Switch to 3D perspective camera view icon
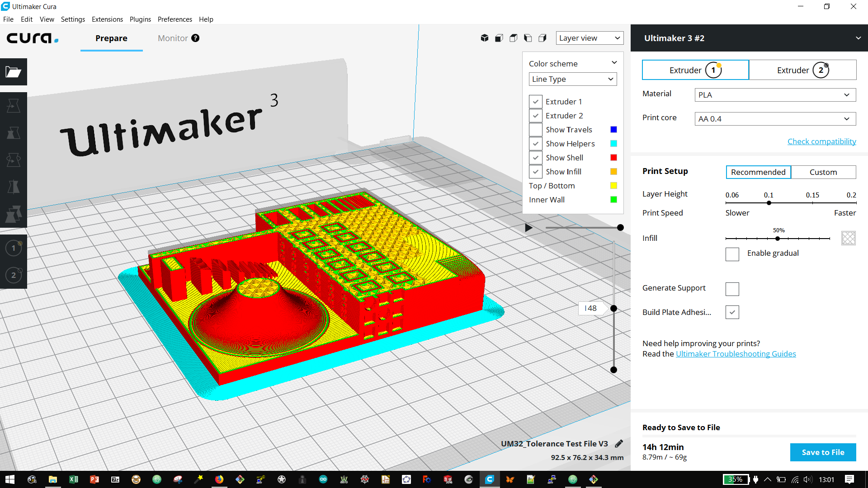 tap(485, 38)
